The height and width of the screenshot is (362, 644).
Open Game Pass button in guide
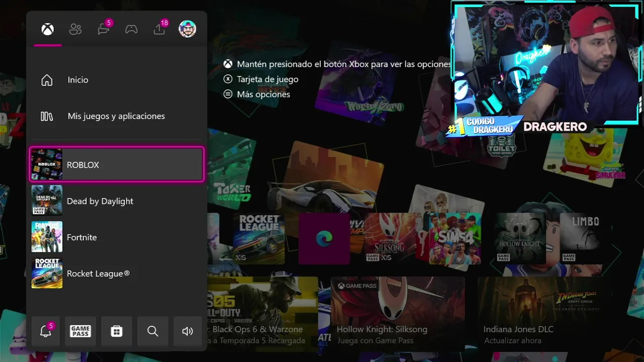(80, 331)
